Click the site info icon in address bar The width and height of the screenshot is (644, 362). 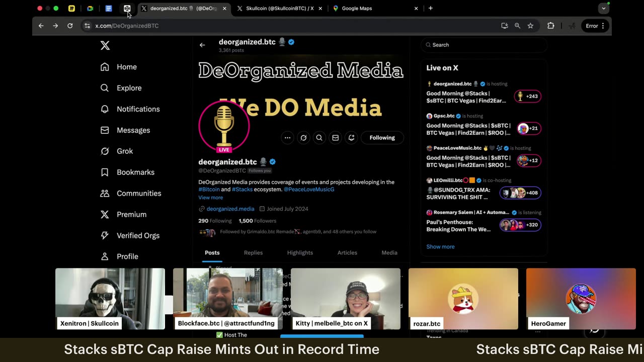click(x=87, y=26)
